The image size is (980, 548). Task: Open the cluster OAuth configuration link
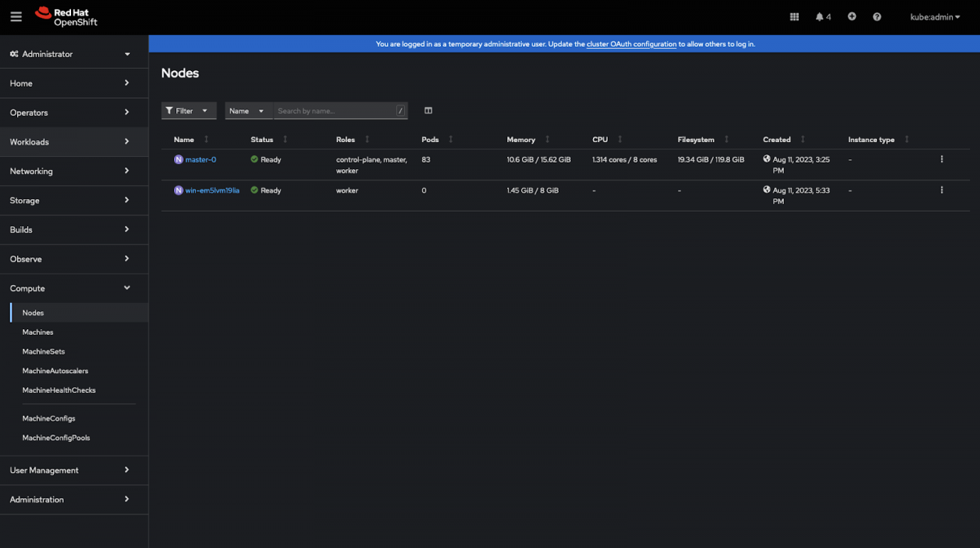tap(633, 43)
